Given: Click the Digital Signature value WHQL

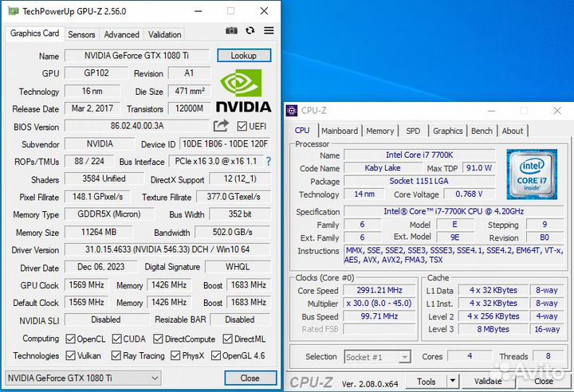Looking at the screenshot, I should pyautogui.click(x=238, y=267).
